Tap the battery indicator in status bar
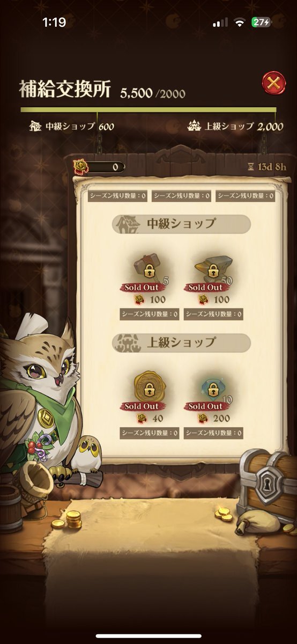The height and width of the screenshot is (644, 297). 262,23
